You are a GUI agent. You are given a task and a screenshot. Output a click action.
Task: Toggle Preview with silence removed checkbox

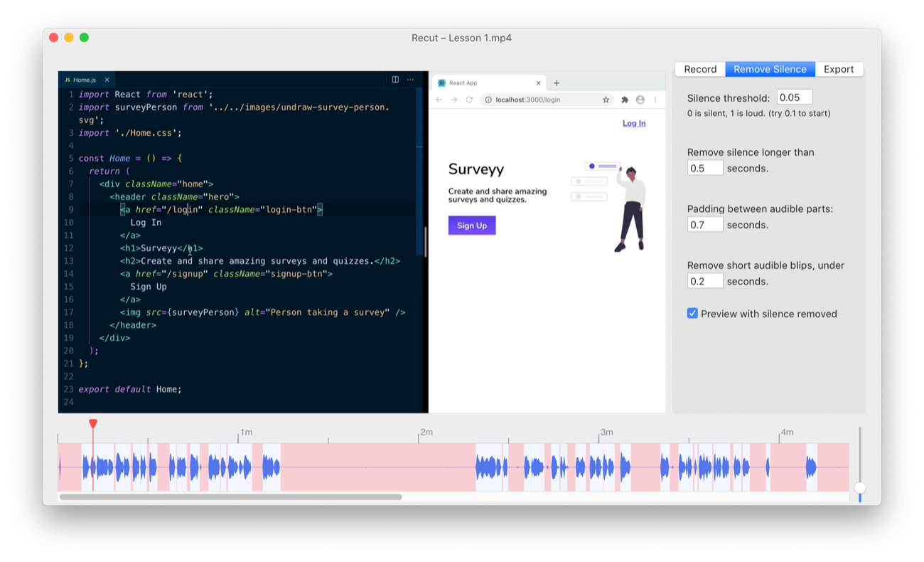692,314
